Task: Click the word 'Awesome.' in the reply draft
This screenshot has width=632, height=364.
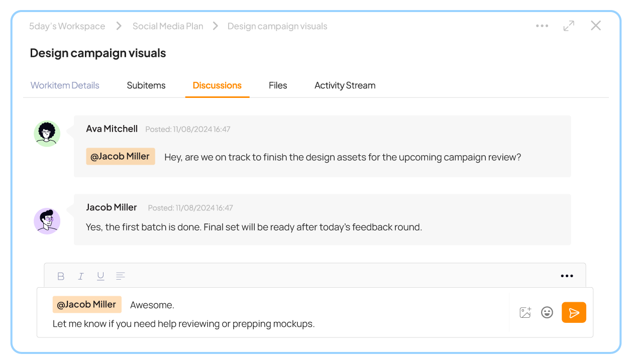Action: coord(152,305)
